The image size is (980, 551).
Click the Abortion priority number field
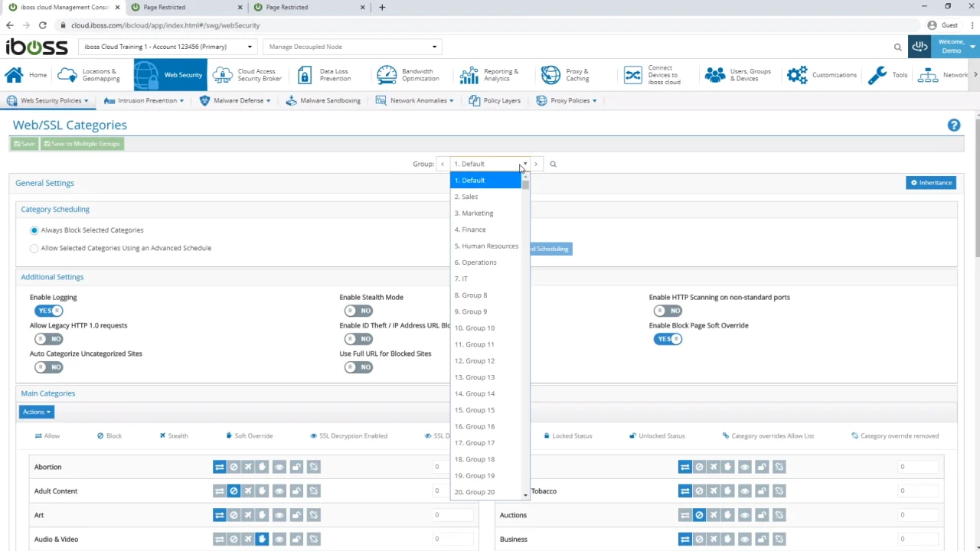click(452, 467)
